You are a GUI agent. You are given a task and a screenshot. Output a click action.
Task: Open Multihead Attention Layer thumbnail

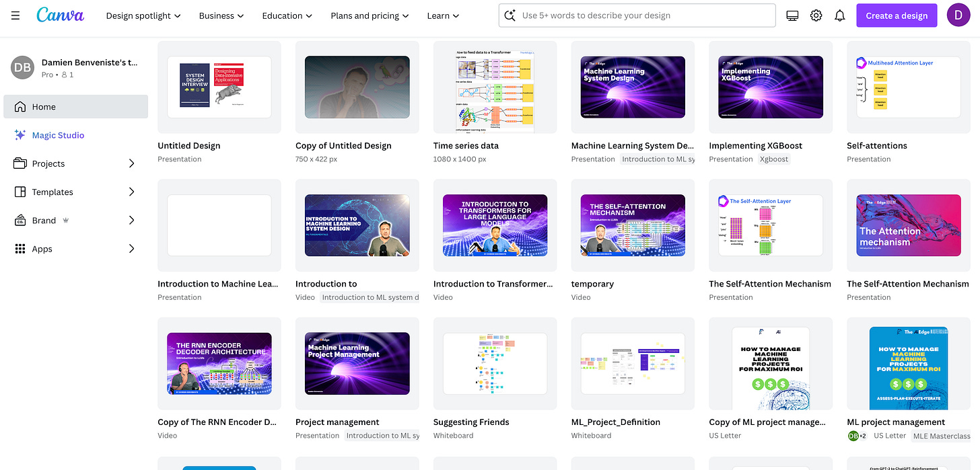(x=908, y=87)
